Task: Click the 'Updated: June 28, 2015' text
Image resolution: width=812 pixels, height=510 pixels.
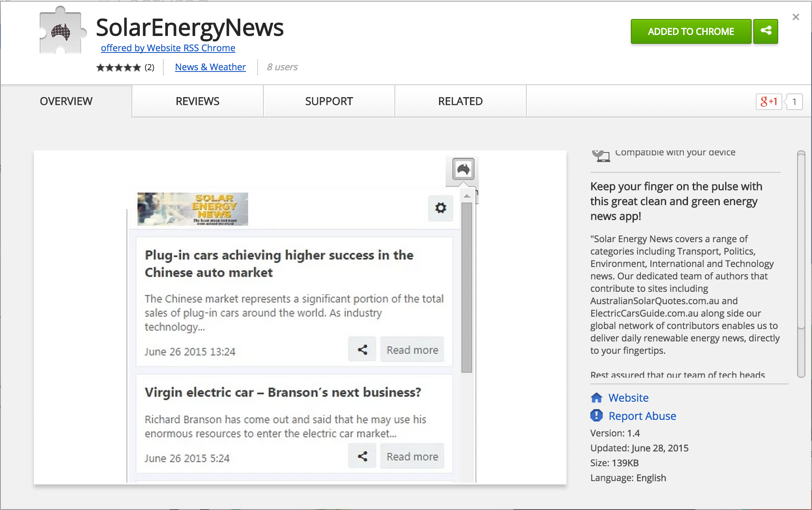Action: tap(640, 448)
